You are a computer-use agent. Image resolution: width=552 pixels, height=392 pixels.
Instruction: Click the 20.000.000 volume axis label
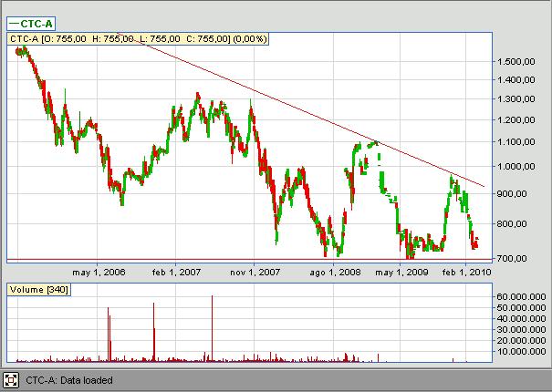(521, 341)
